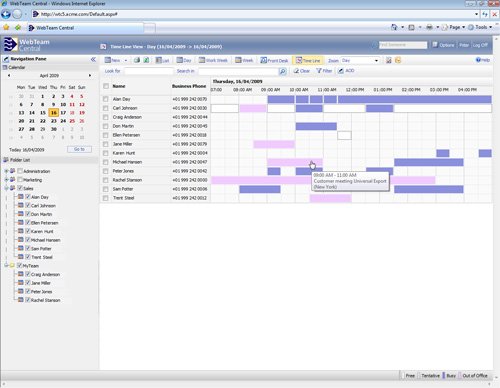The image size is (500, 388).
Task: Uncheck Rachel Stanson in MyTeam
Action: pyautogui.click(x=28, y=300)
